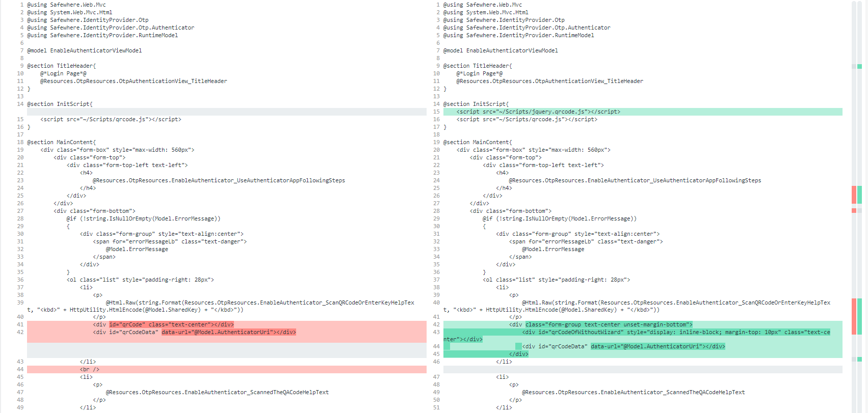Click '@section MainContent{' in the modified pane

[x=478, y=142]
